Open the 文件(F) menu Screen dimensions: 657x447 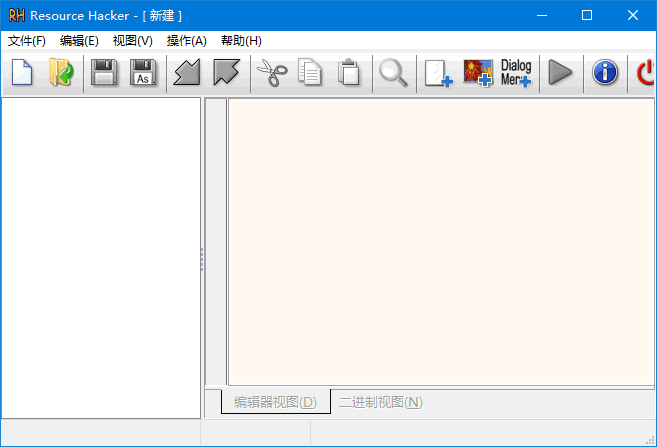pyautogui.click(x=27, y=41)
